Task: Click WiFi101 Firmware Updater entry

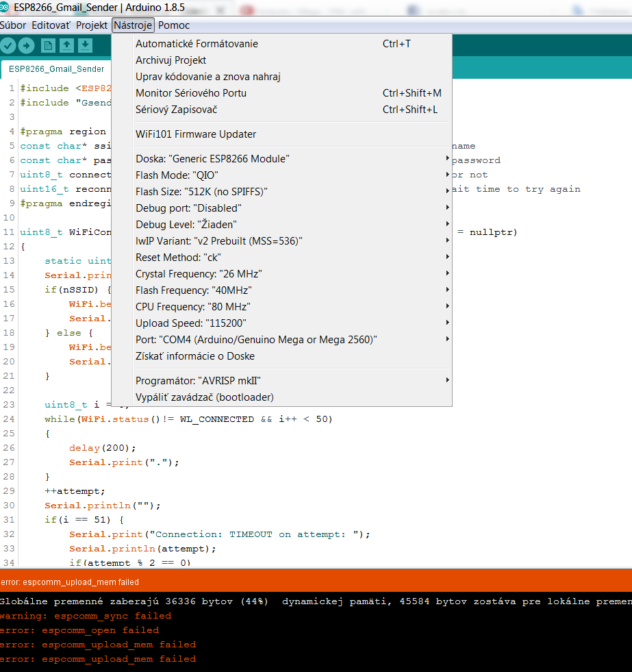Action: 196,134
